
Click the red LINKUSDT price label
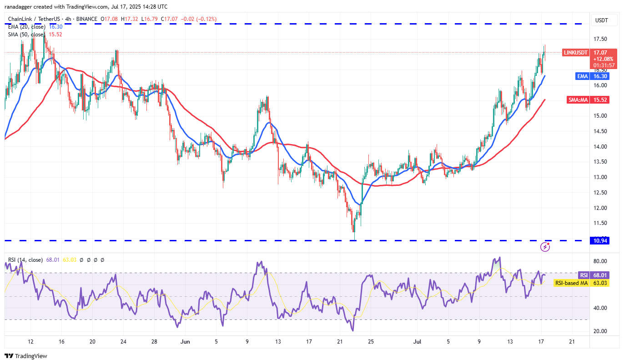(576, 53)
